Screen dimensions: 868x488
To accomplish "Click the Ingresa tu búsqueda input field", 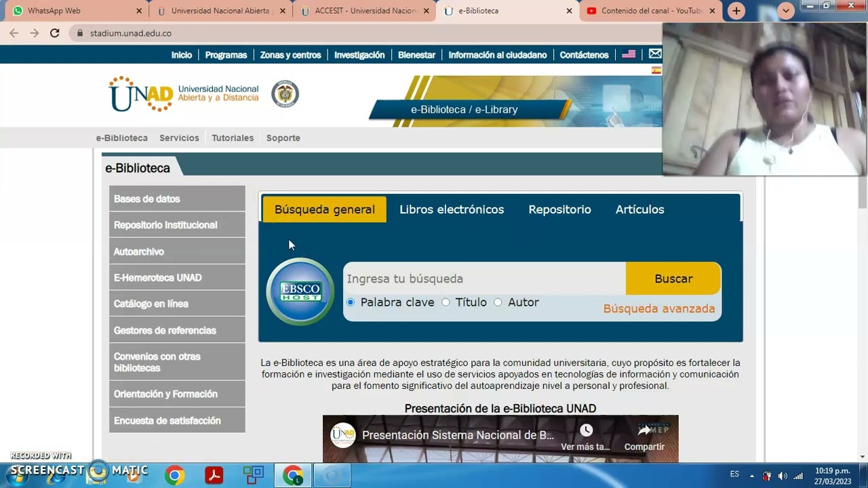I will tap(484, 279).
